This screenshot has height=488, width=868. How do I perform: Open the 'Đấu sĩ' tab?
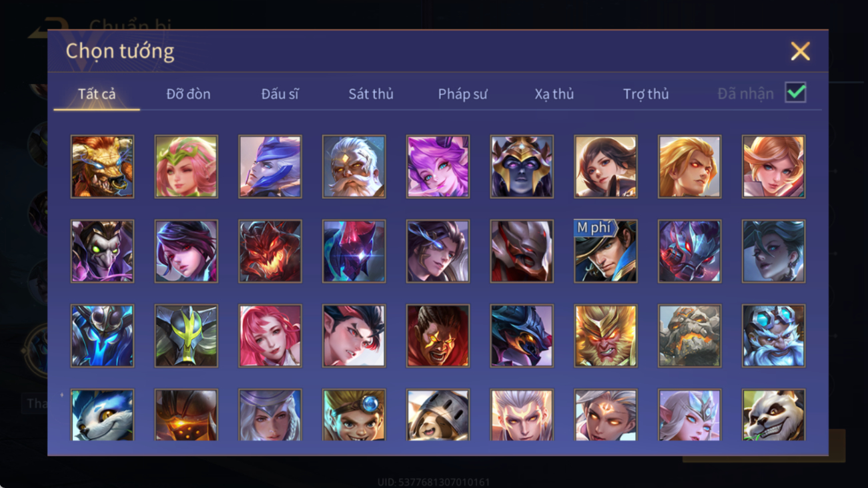click(280, 94)
